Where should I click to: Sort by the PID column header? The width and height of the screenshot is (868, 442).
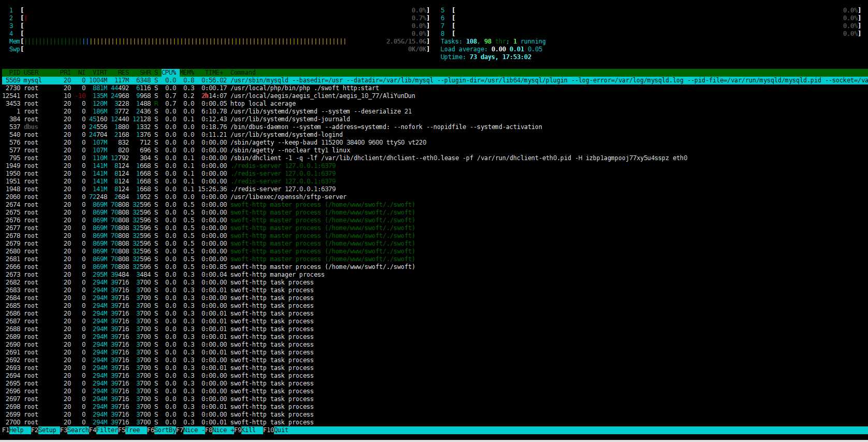click(15, 73)
